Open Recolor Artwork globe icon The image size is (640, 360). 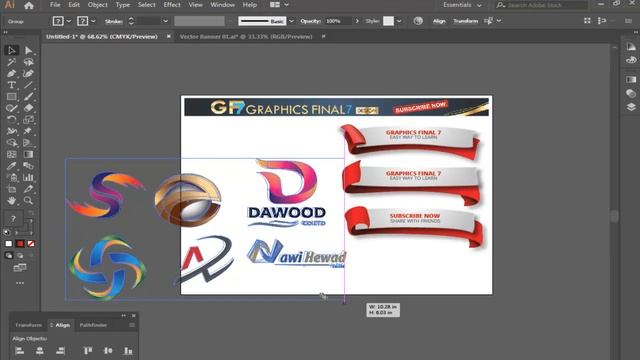(418, 21)
